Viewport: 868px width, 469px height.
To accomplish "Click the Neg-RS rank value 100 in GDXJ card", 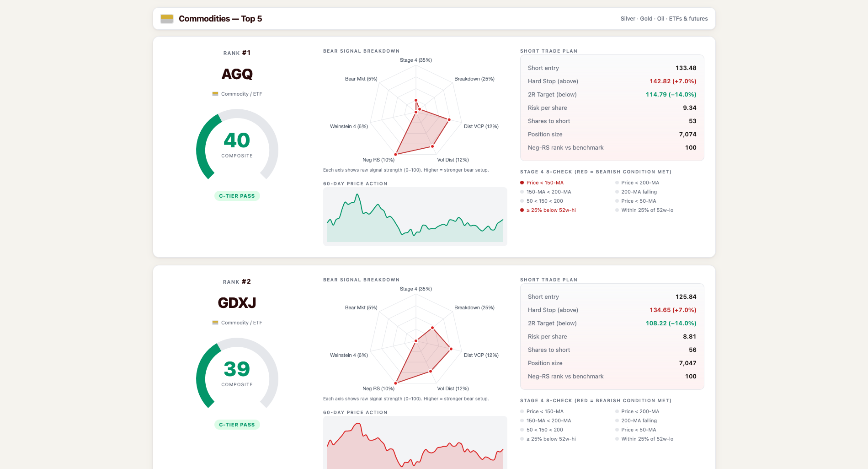I will (691, 377).
